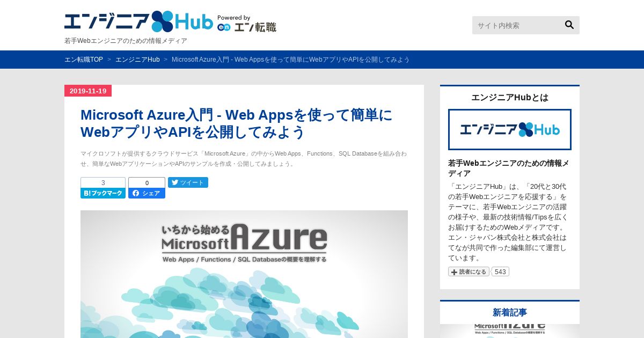This screenshot has height=338, width=644.
Task: Click the sidebar 若手Webエンジニアのための情報メディア title
Action: 509,168
